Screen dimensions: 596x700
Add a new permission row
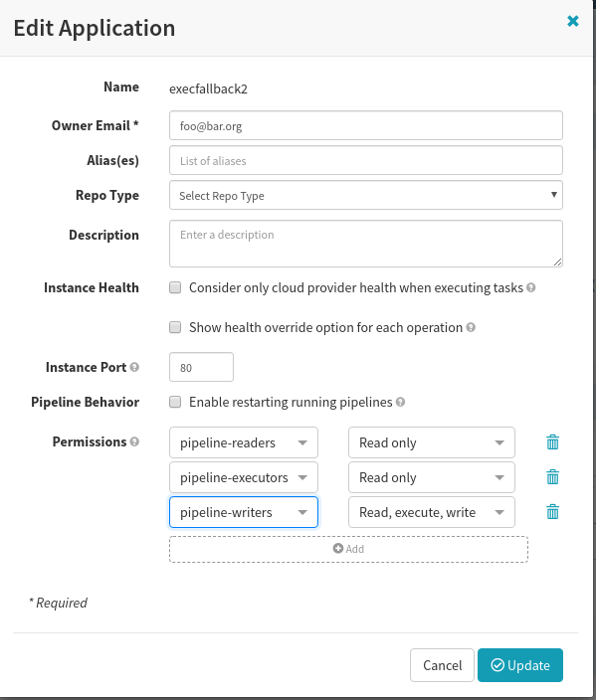pyautogui.click(x=348, y=549)
